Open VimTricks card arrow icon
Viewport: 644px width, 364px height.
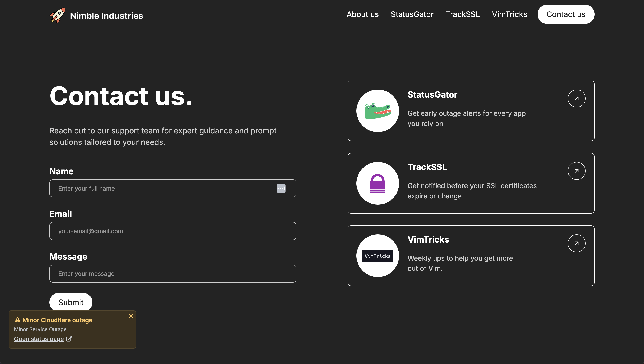pos(576,243)
